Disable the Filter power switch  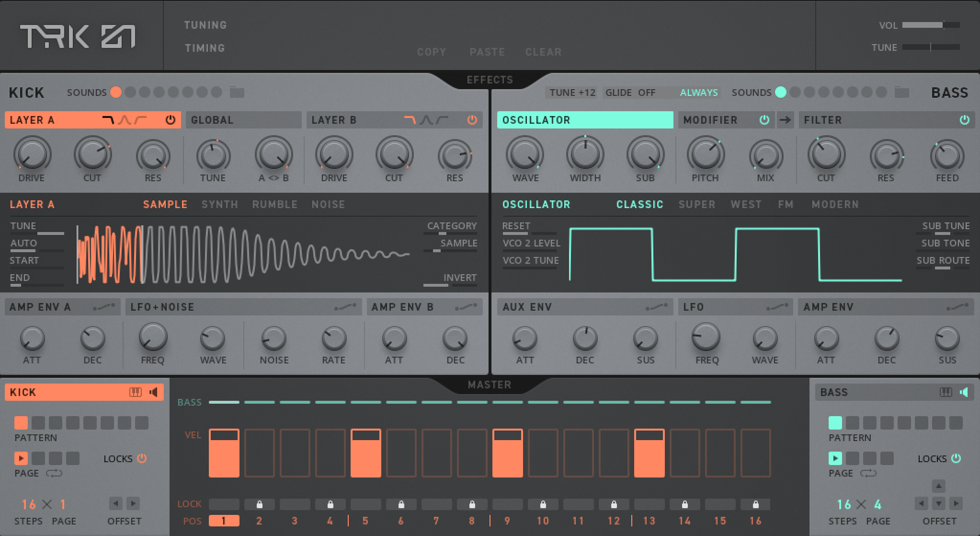tap(964, 120)
